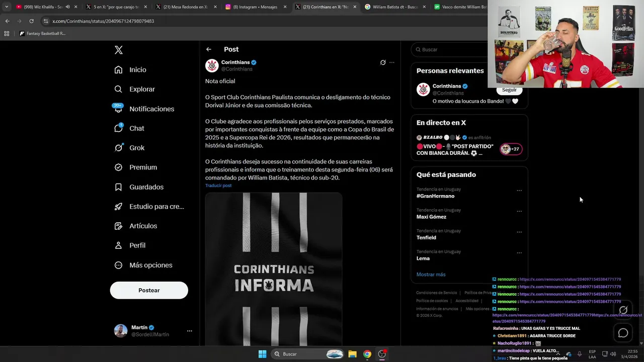
Task: Click the Artículos icon
Action: [x=118, y=226]
